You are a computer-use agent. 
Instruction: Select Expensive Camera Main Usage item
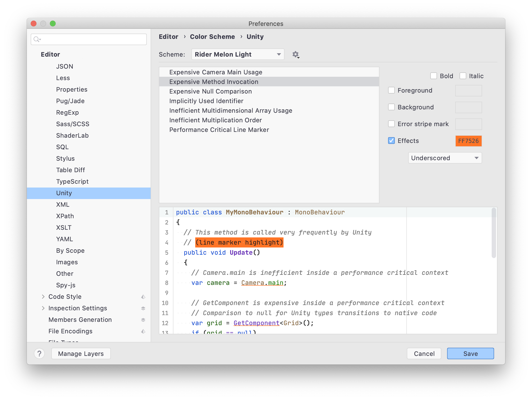269,72
